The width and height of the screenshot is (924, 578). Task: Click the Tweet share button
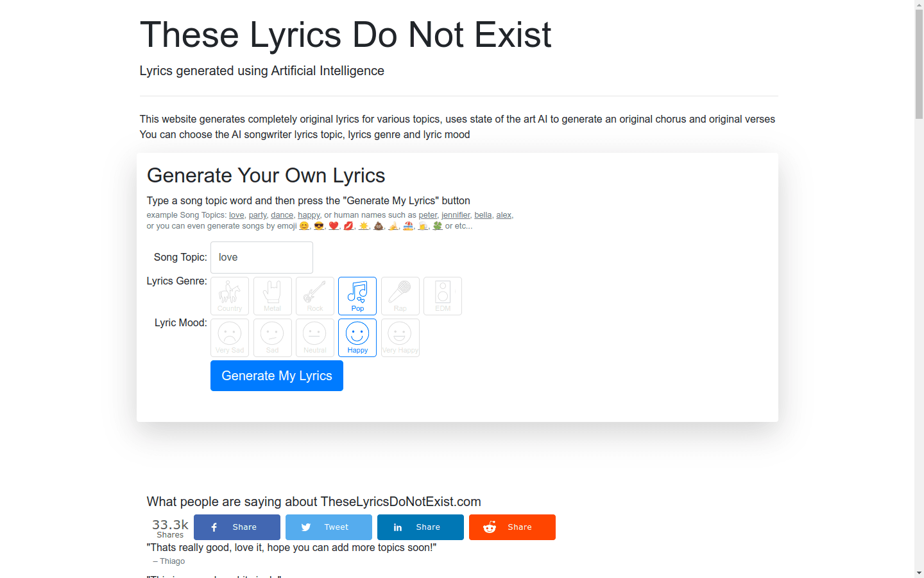[x=329, y=527]
